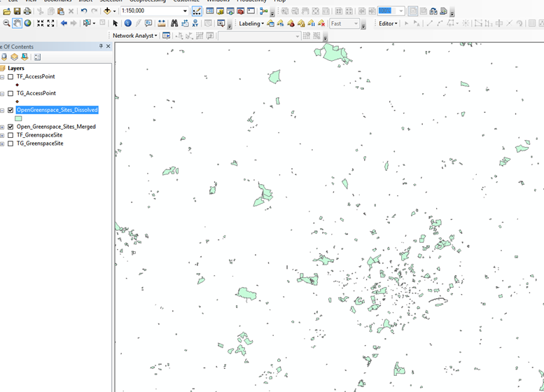Open the ArcToolbox window

240,11
